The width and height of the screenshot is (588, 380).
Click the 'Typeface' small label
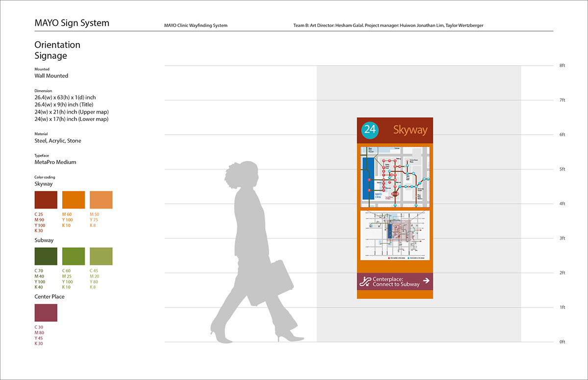42,155
